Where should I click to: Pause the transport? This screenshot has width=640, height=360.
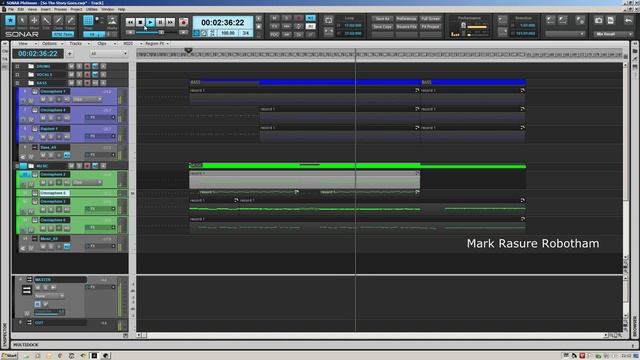click(x=160, y=22)
